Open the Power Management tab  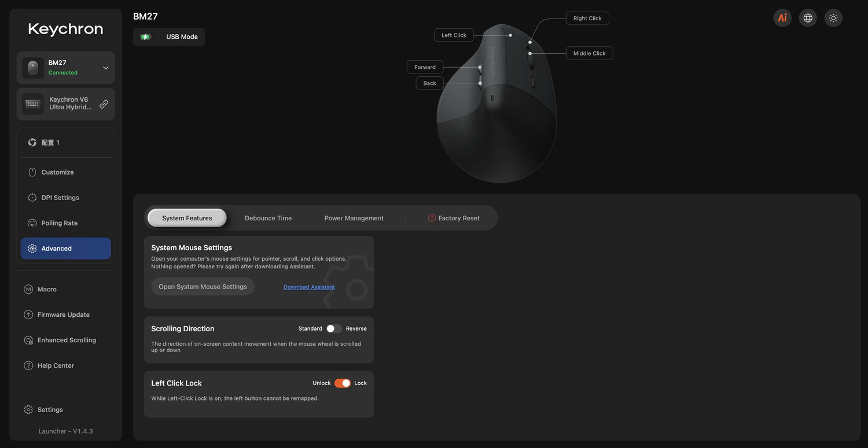click(354, 218)
